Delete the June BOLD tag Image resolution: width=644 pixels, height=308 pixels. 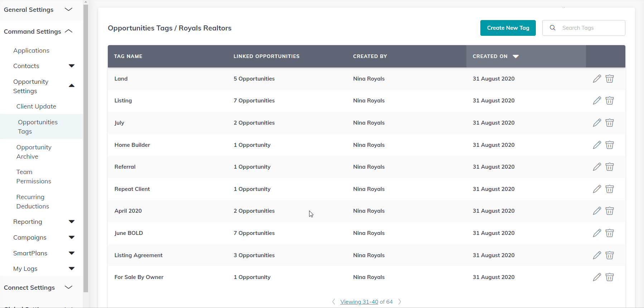tap(610, 233)
